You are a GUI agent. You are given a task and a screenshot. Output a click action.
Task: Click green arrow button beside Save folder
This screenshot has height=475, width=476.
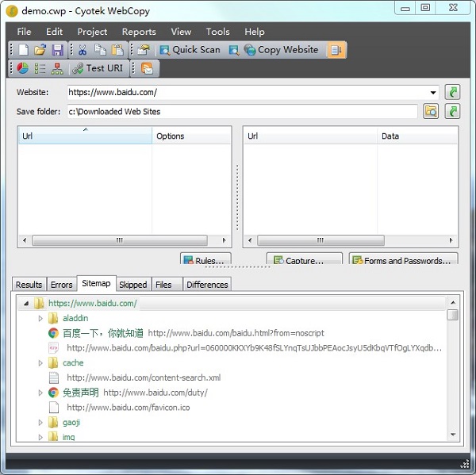point(452,111)
